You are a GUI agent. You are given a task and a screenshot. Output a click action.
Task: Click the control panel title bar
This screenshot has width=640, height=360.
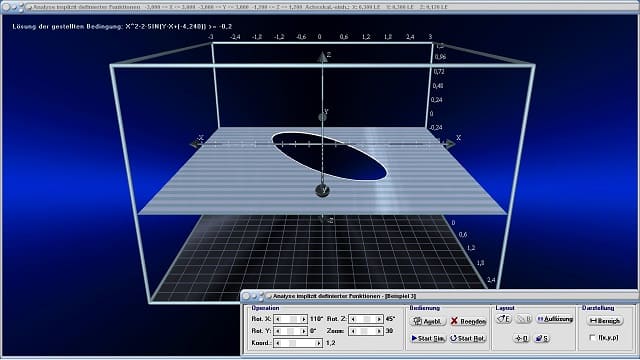coord(440,296)
